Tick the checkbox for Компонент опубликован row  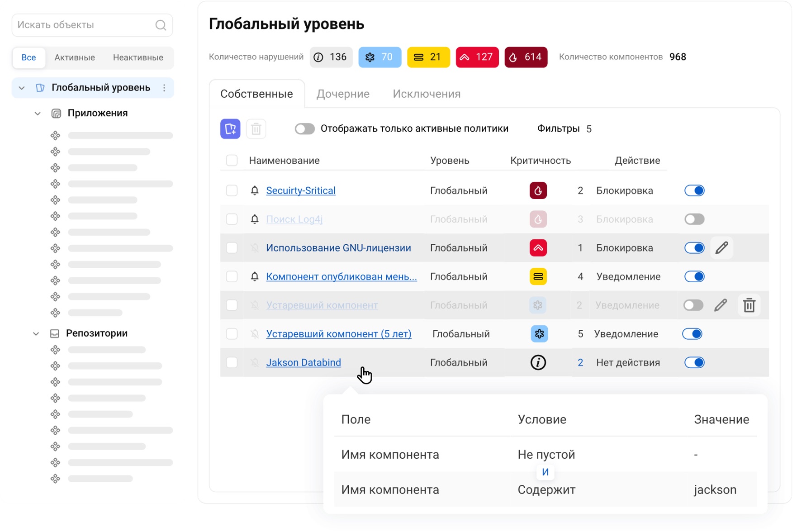coord(232,277)
